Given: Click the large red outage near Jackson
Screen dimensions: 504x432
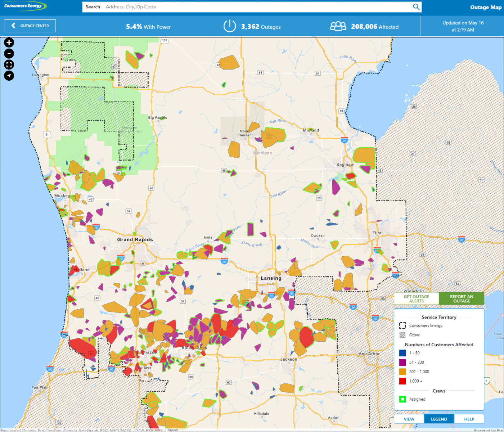Looking at the screenshot, I should (x=306, y=337).
